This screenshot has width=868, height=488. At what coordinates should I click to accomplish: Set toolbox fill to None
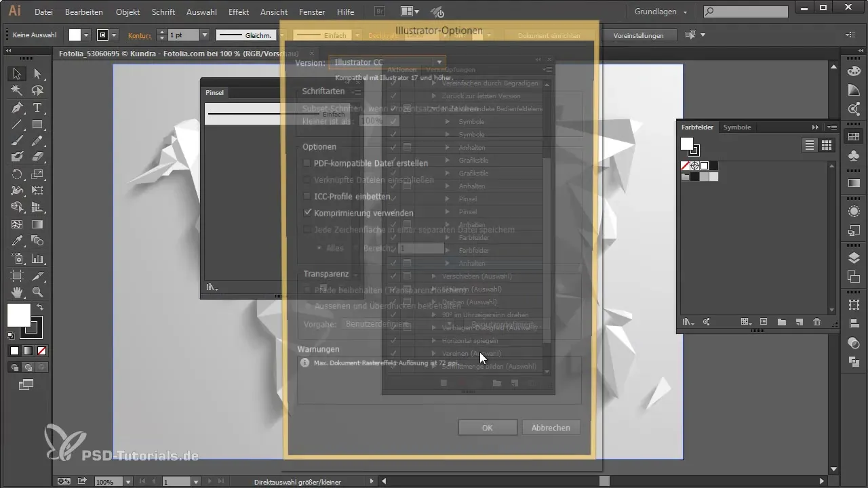point(41,350)
